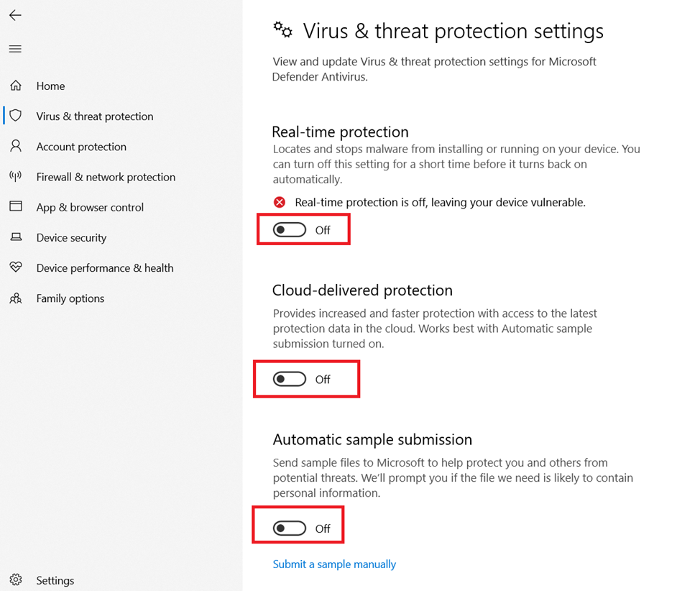The width and height of the screenshot is (700, 591).
Task: Toggle the hamburger navigation menu icon
Action: [x=15, y=49]
